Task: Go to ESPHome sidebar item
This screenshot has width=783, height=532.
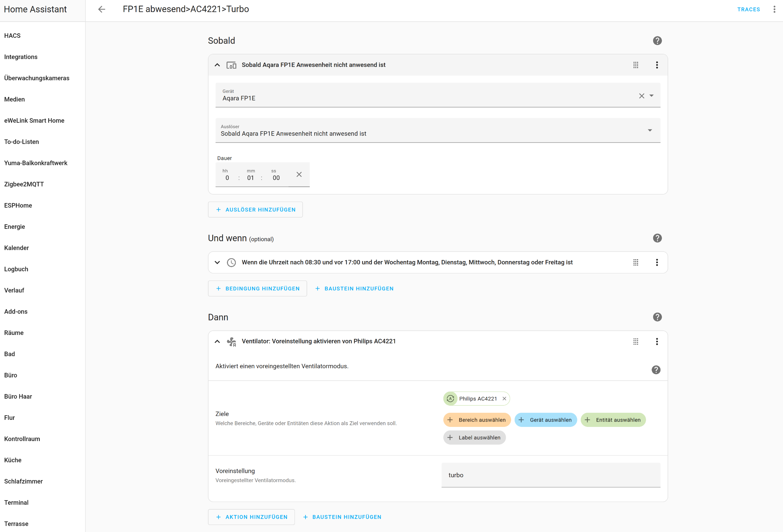Action: pos(18,206)
